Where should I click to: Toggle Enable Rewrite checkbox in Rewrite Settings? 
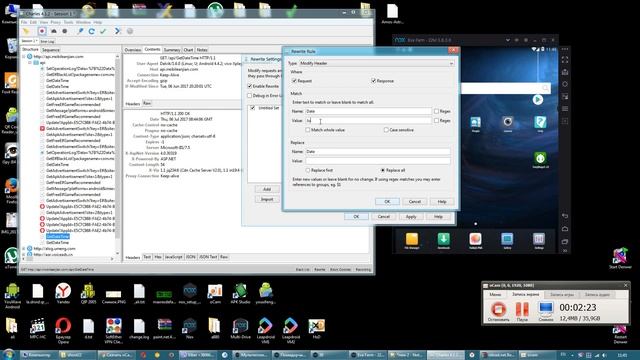click(x=249, y=86)
